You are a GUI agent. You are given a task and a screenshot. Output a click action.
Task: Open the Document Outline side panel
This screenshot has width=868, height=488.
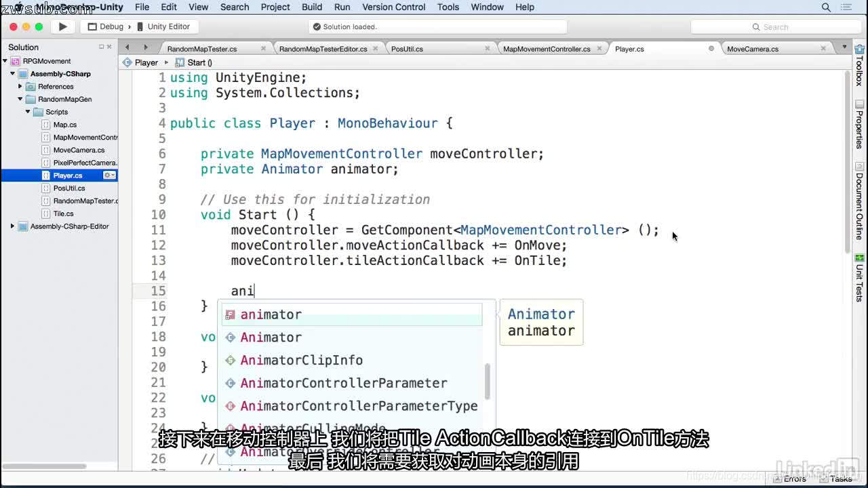[859, 202]
